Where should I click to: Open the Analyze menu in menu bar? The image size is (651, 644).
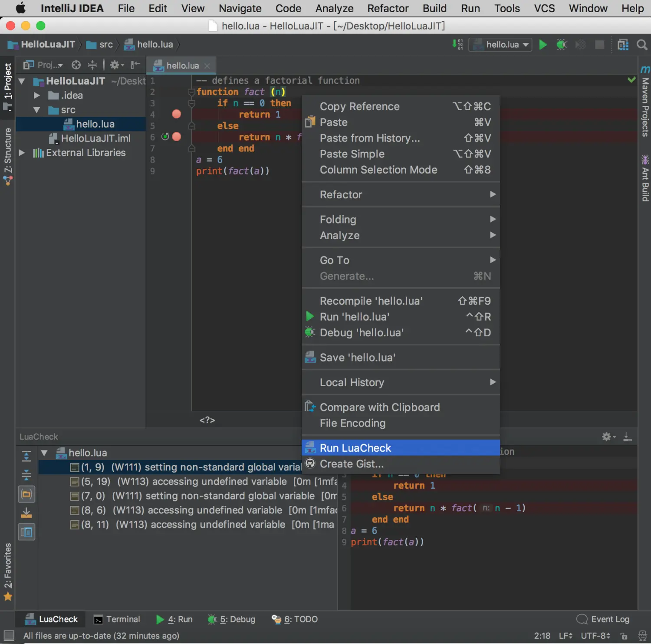click(x=334, y=8)
